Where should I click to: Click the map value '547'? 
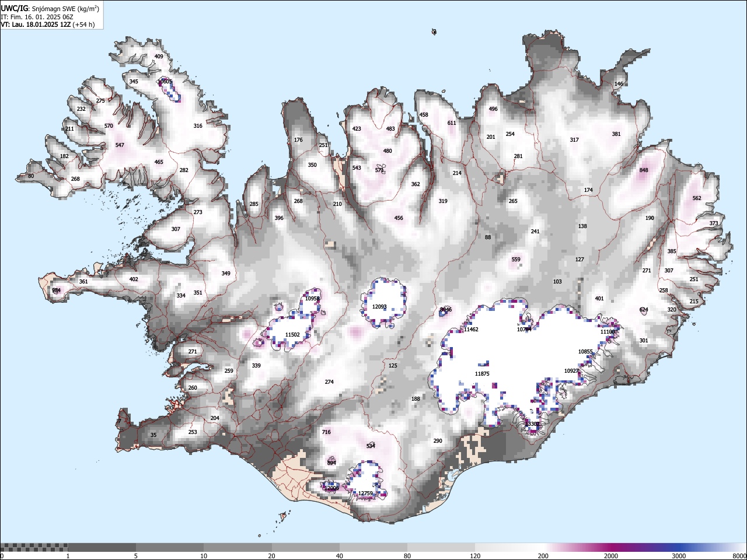[120, 145]
